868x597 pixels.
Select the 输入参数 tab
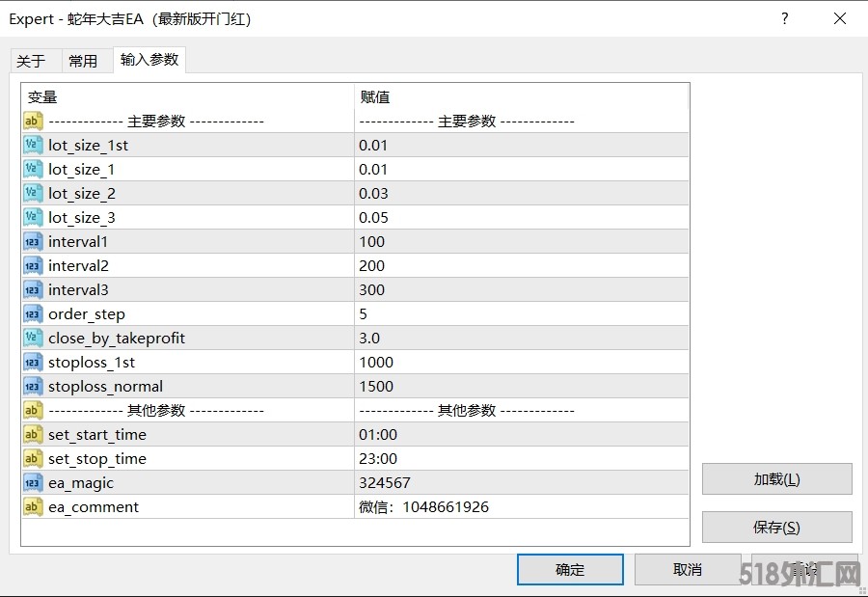point(149,60)
